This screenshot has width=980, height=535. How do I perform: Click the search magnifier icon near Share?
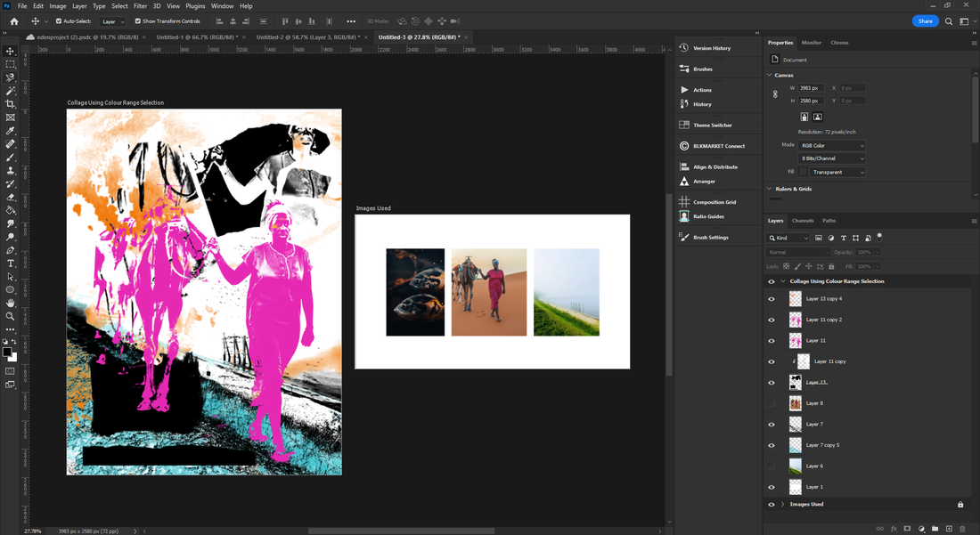[x=949, y=21]
